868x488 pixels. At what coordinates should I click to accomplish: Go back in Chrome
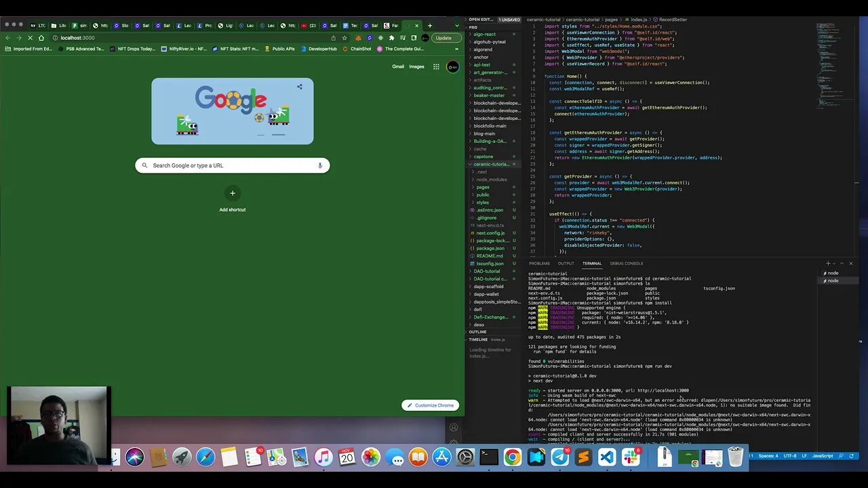pos(8,38)
